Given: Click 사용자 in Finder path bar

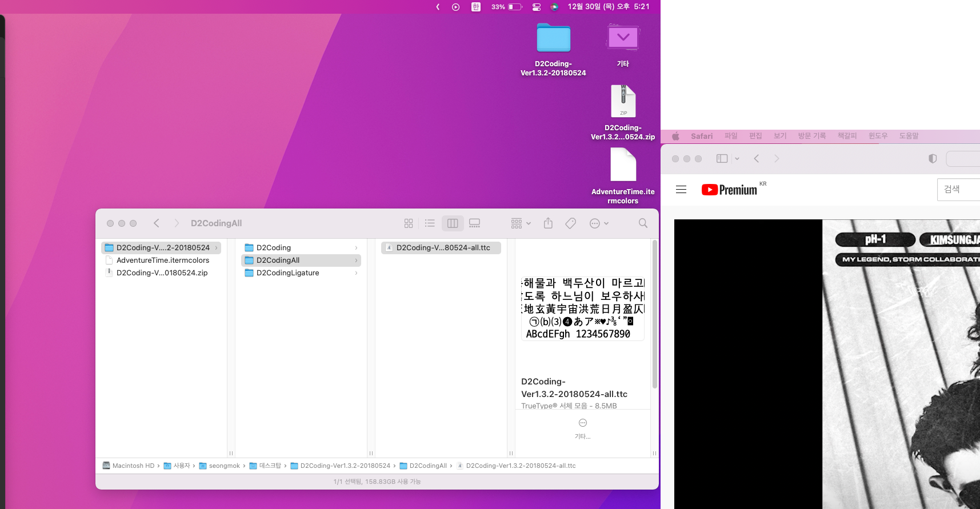Looking at the screenshot, I should coord(177,466).
